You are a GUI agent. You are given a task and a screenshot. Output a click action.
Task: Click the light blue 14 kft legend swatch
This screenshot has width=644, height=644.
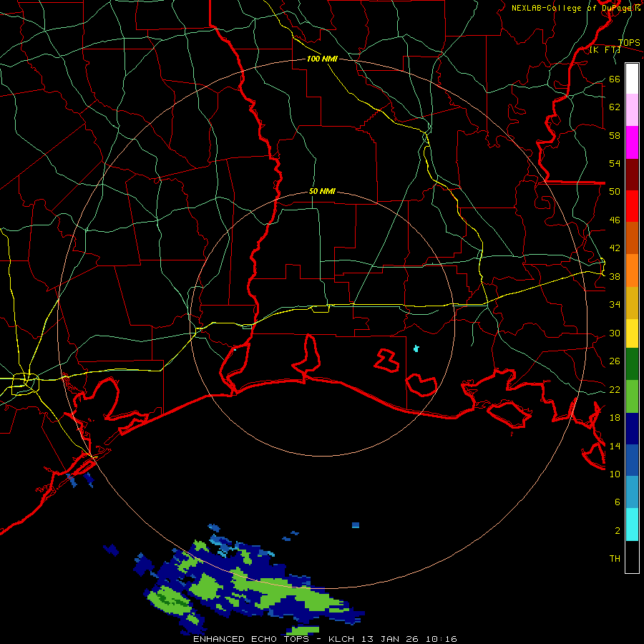click(x=632, y=492)
